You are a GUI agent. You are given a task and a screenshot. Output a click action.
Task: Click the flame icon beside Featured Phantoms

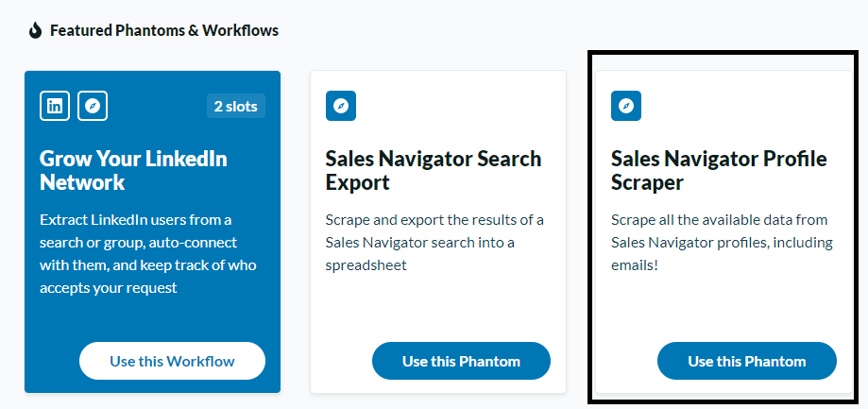36,30
